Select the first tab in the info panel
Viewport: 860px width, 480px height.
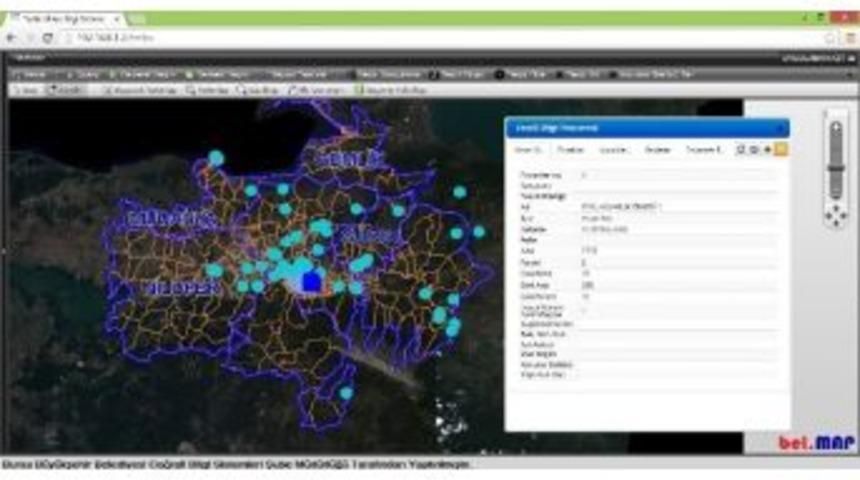[x=528, y=150]
